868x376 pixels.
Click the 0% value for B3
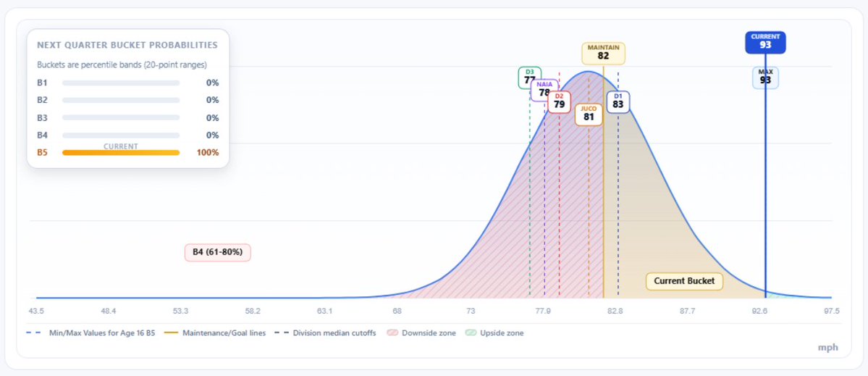click(212, 118)
